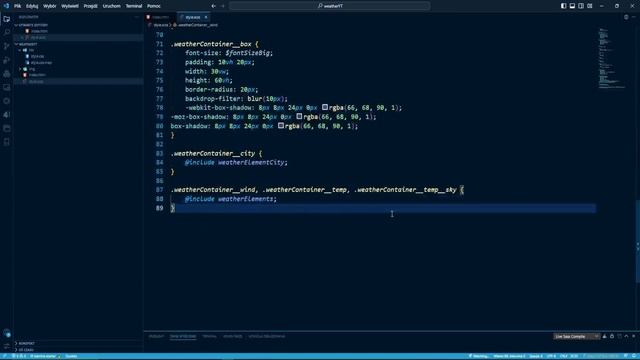Image resolution: width=640 pixels, height=360 pixels.
Task: Go forward using the navigation arrow
Action: pyautogui.click(x=223, y=6)
